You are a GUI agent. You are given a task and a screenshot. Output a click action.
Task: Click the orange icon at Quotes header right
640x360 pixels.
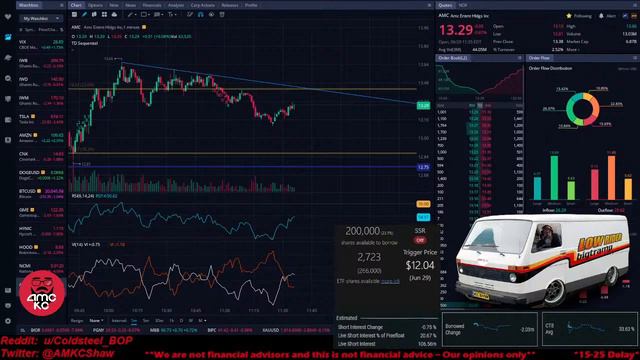(634, 16)
